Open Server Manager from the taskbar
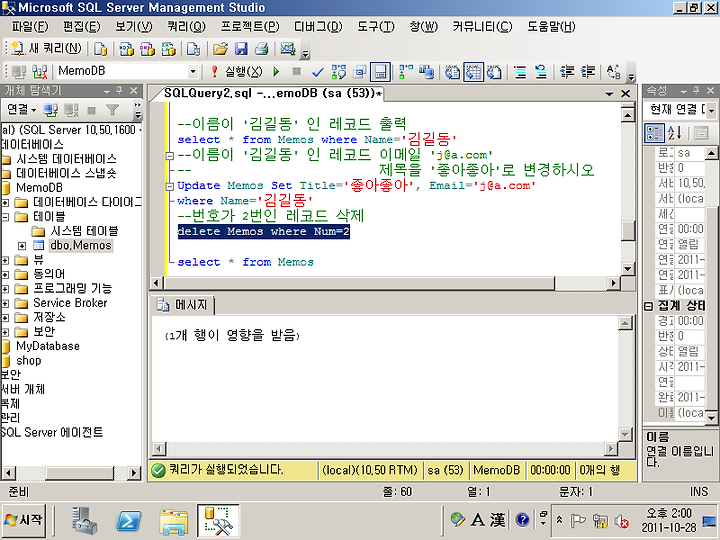 [x=84, y=521]
